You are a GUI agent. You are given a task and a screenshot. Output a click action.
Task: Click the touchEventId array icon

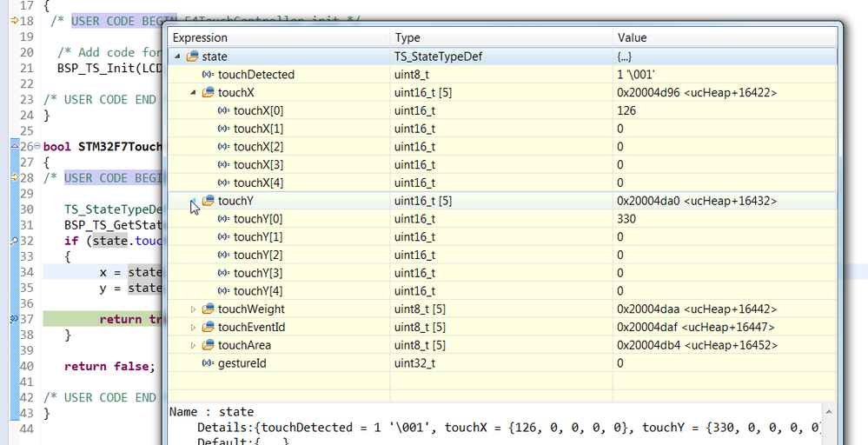point(209,327)
